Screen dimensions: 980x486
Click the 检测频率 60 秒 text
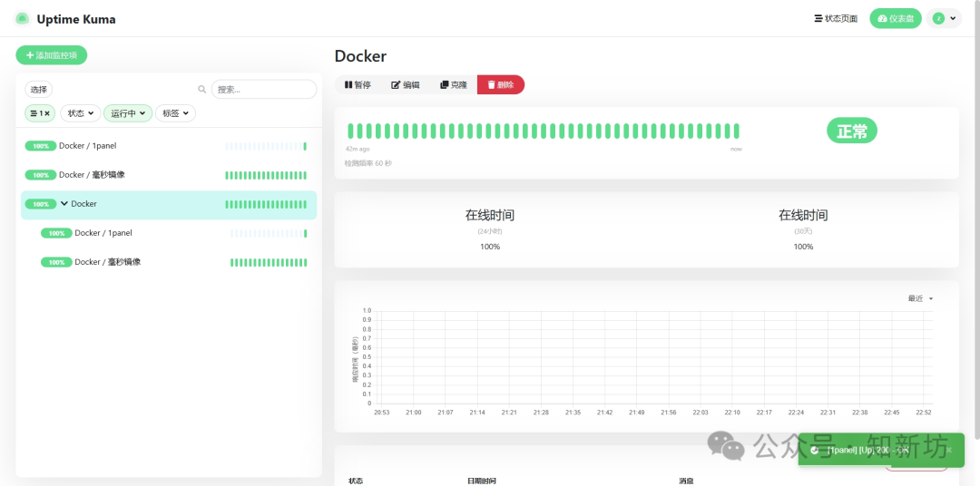368,164
